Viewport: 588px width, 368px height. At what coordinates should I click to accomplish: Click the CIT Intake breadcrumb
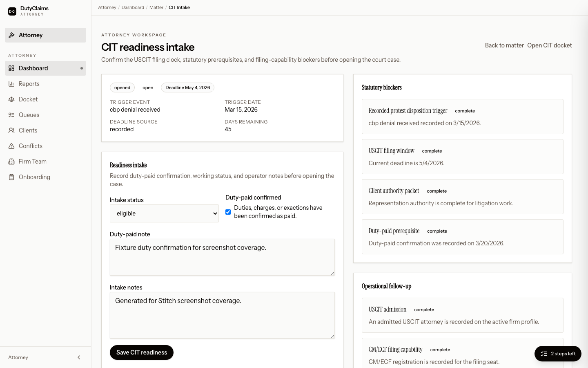click(179, 7)
